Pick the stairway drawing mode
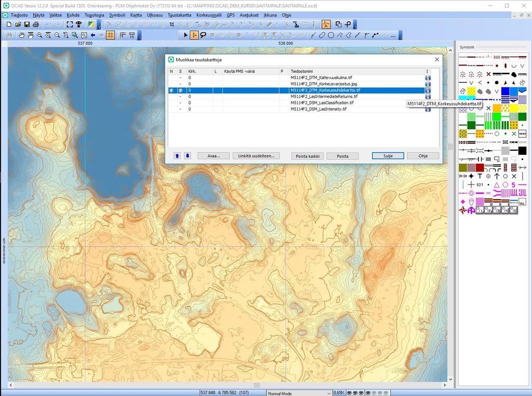The height and width of the screenshot is (396, 532). tap(357, 35)
